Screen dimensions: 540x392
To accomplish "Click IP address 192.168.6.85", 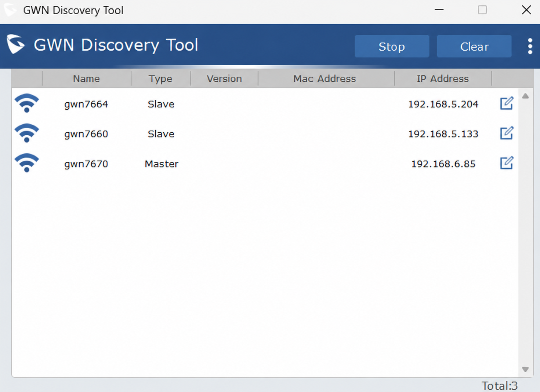I will point(443,164).
